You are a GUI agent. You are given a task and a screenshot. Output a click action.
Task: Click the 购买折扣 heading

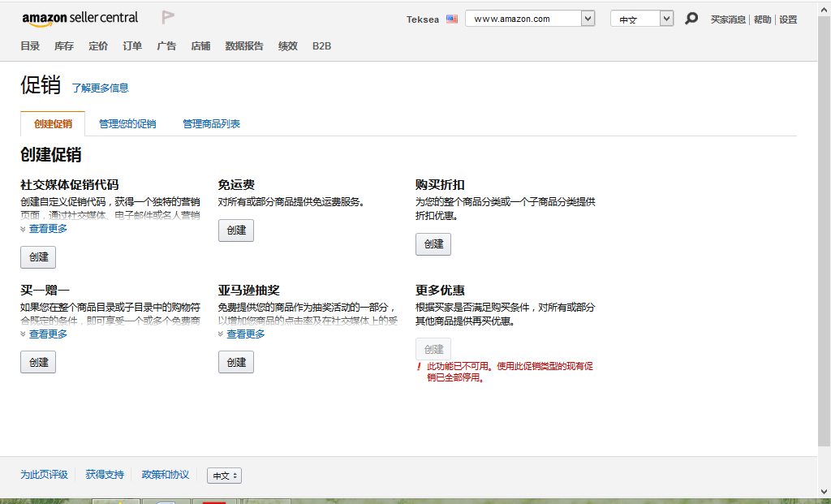click(x=440, y=185)
